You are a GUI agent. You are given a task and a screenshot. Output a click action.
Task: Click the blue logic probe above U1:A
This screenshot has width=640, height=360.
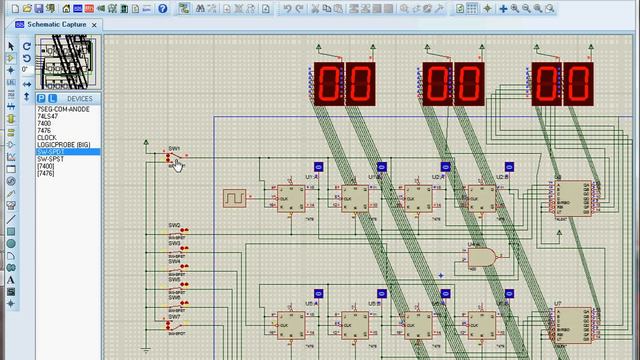(x=318, y=167)
